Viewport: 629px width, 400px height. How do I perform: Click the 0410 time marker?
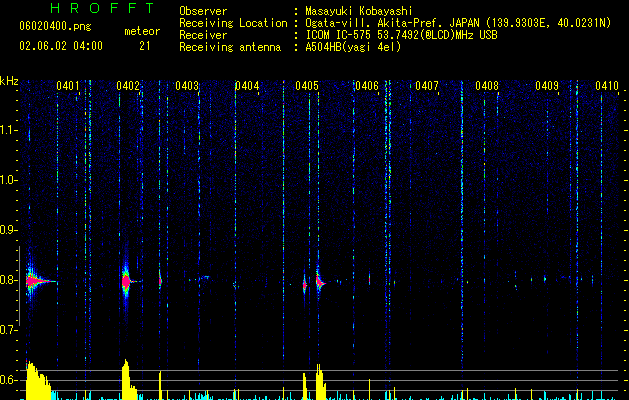pos(607,86)
